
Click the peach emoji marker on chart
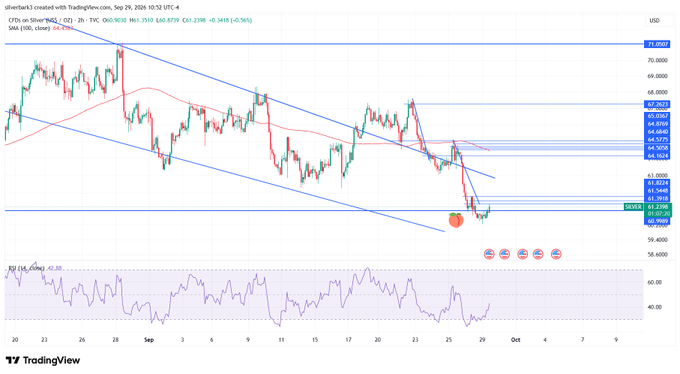(456, 220)
